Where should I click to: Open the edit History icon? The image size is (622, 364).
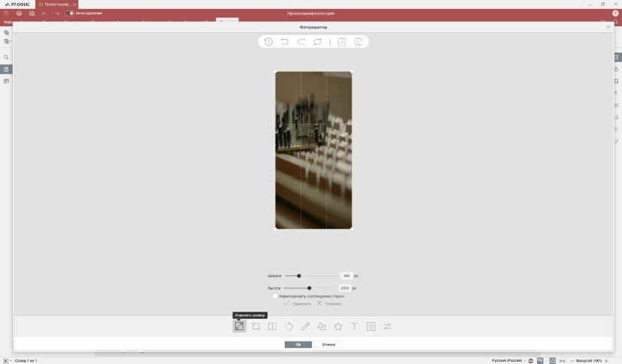click(x=268, y=41)
